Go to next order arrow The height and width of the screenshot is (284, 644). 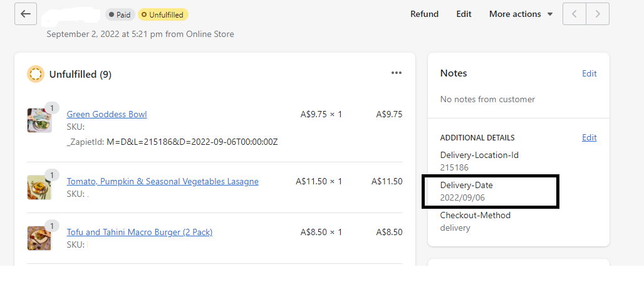[x=598, y=14]
